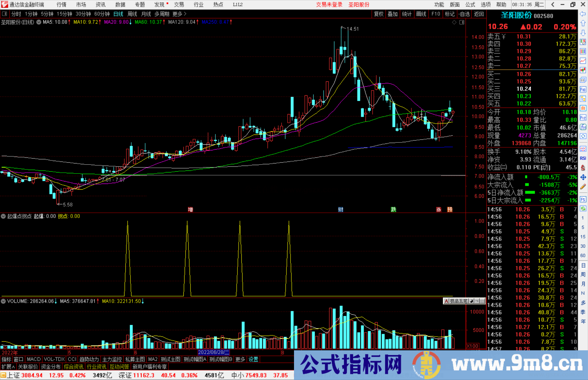Click the 返回 button

point(479,14)
